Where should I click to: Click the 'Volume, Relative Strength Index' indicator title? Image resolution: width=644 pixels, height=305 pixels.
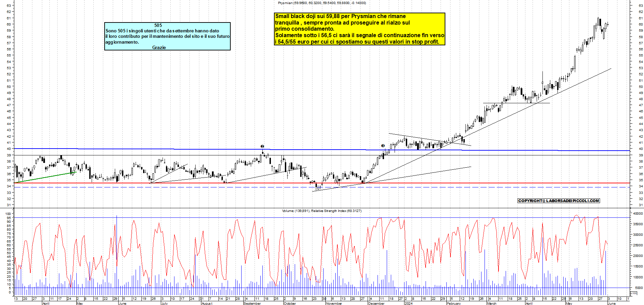[322, 211]
